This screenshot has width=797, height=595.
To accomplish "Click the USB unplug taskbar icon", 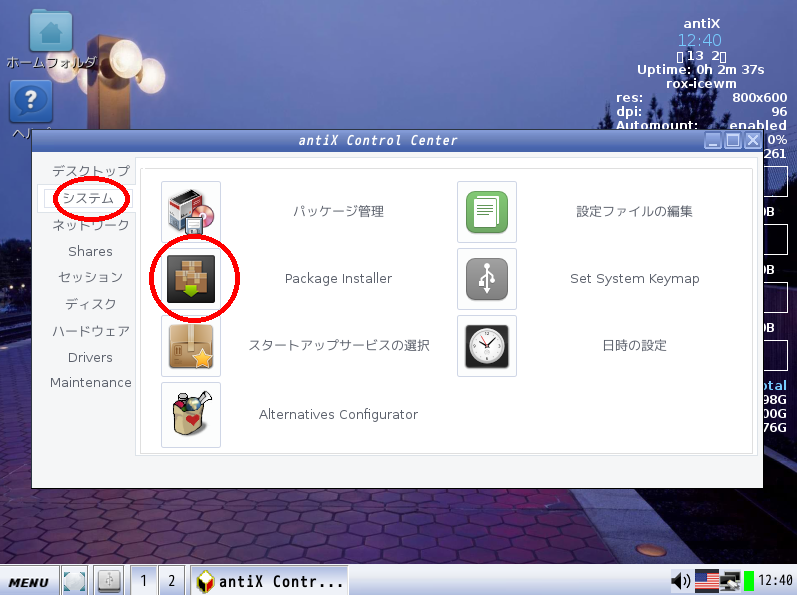I will point(109,580).
